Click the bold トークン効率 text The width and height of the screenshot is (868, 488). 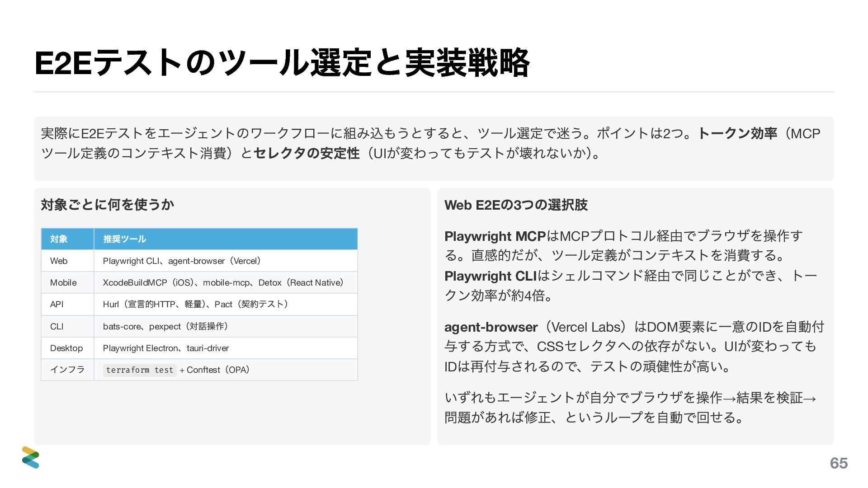coord(737,134)
